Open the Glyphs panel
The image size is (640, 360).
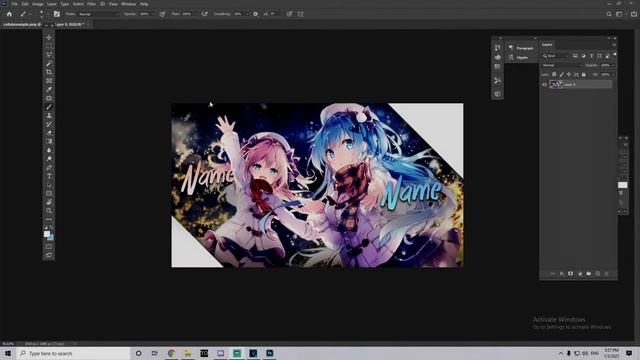[x=521, y=58]
